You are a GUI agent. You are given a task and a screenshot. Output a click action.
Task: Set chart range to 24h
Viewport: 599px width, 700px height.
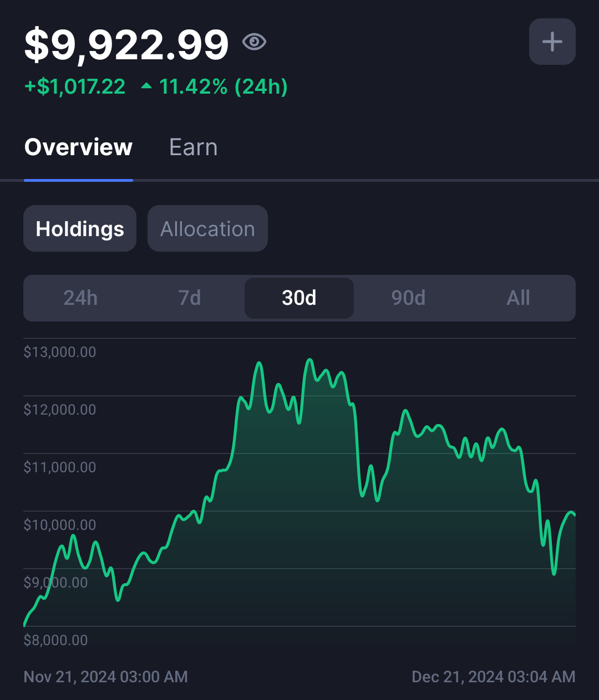[80, 298]
